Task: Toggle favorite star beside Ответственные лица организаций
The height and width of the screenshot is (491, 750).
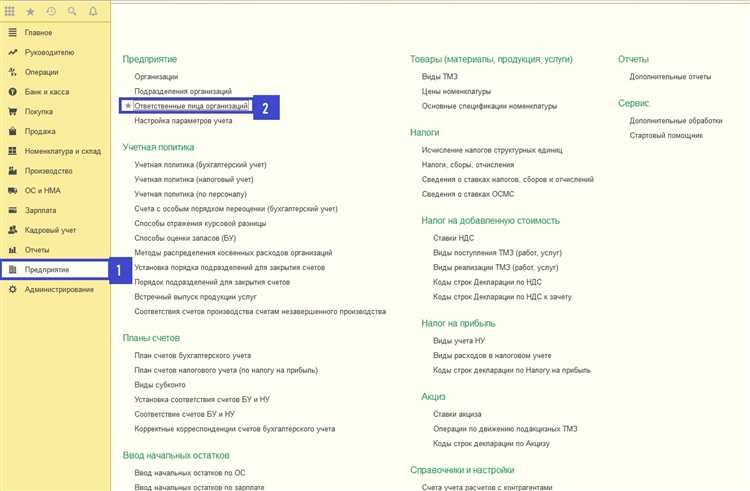Action: click(x=128, y=106)
